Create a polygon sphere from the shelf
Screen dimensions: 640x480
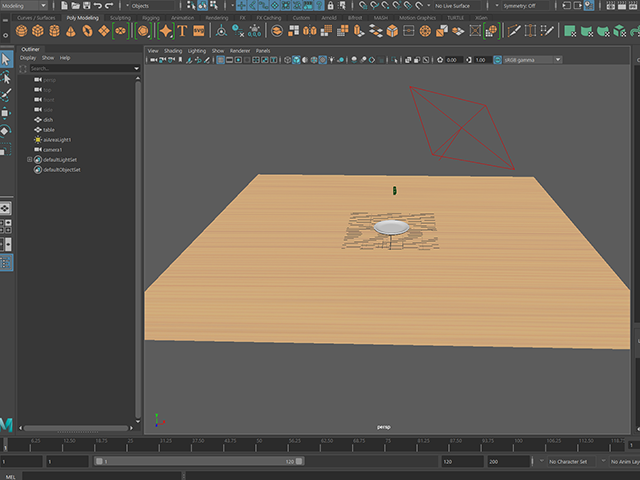21,31
